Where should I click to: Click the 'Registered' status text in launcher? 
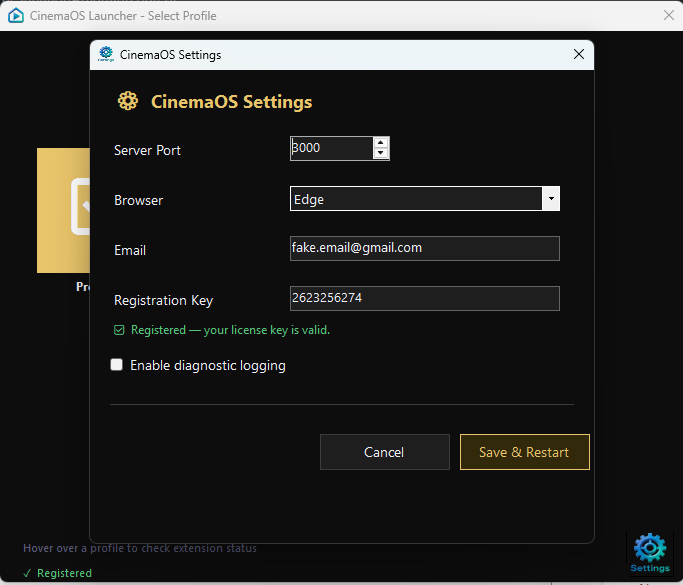click(x=64, y=573)
